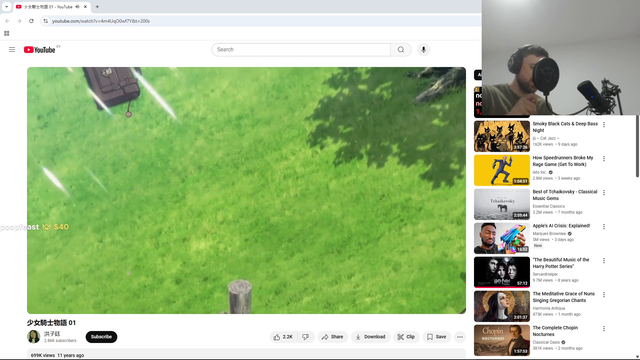Like the video with thumbs up

[x=283, y=337]
